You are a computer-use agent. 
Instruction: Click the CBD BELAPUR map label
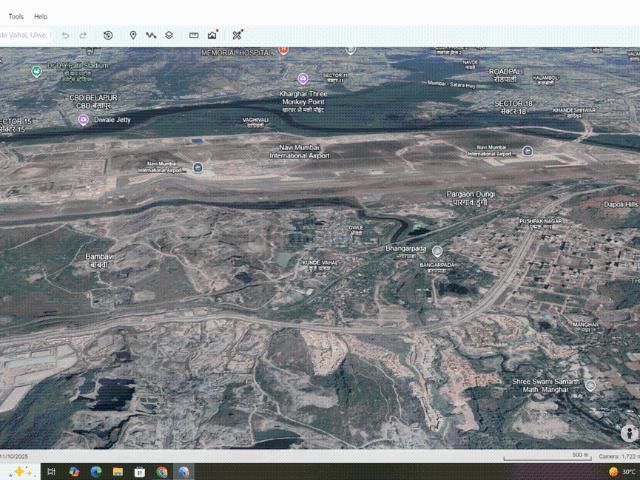93,102
